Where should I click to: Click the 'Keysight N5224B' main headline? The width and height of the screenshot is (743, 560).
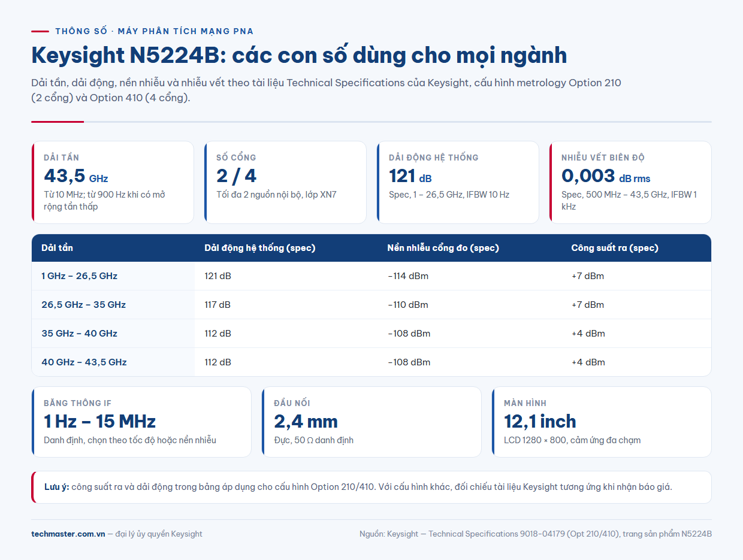pos(299,56)
